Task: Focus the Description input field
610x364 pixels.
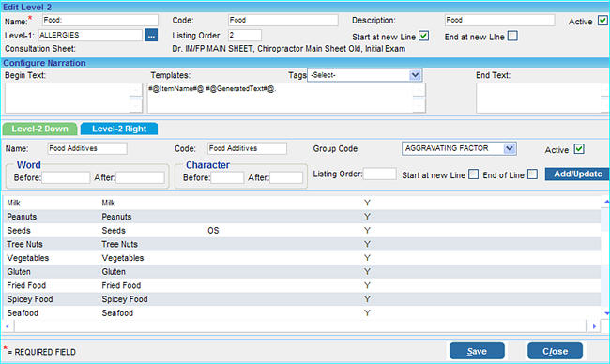Action: tap(499, 21)
